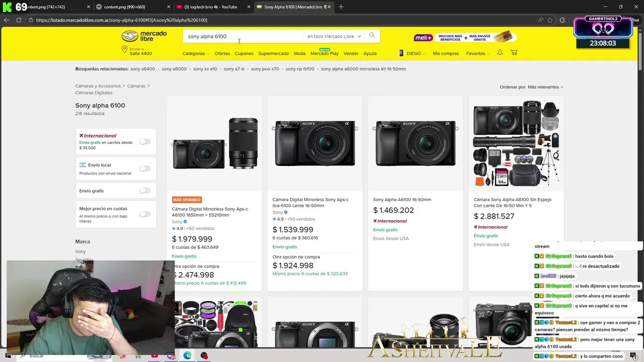Open the Moda section
Image resolution: width=644 pixels, height=362 pixels.
299,53
